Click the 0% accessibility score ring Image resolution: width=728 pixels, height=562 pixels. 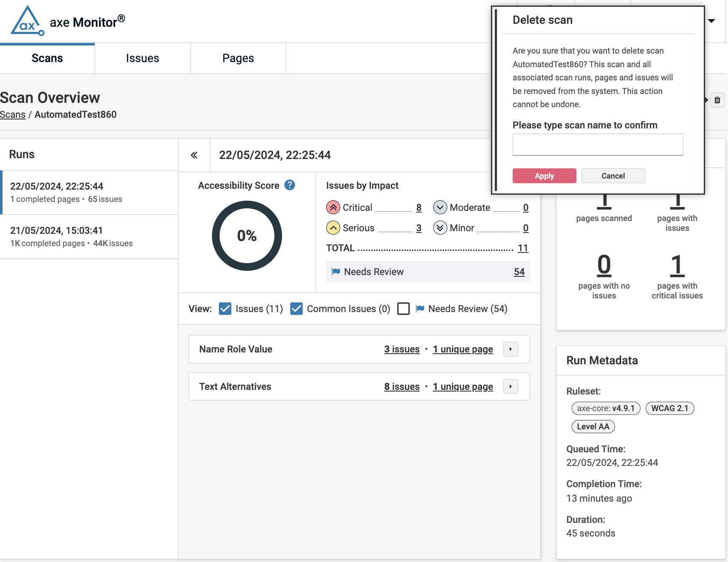click(247, 236)
